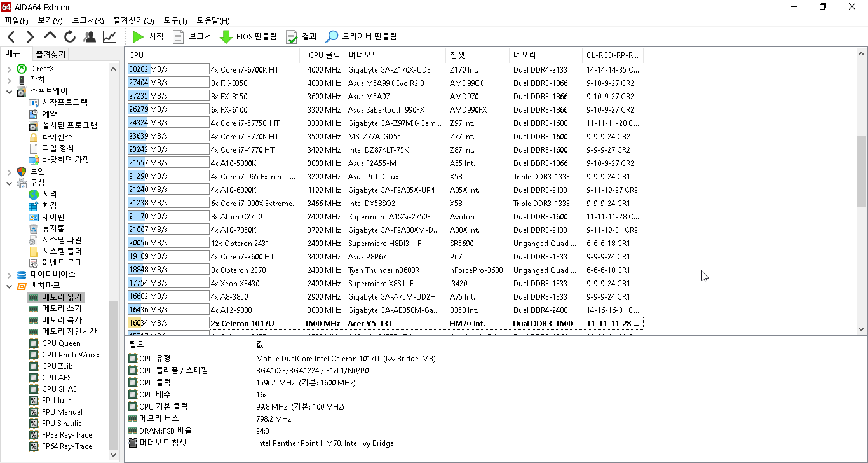Open the 보기(V) menu
This screenshot has height=463, width=868.
[x=50, y=20]
